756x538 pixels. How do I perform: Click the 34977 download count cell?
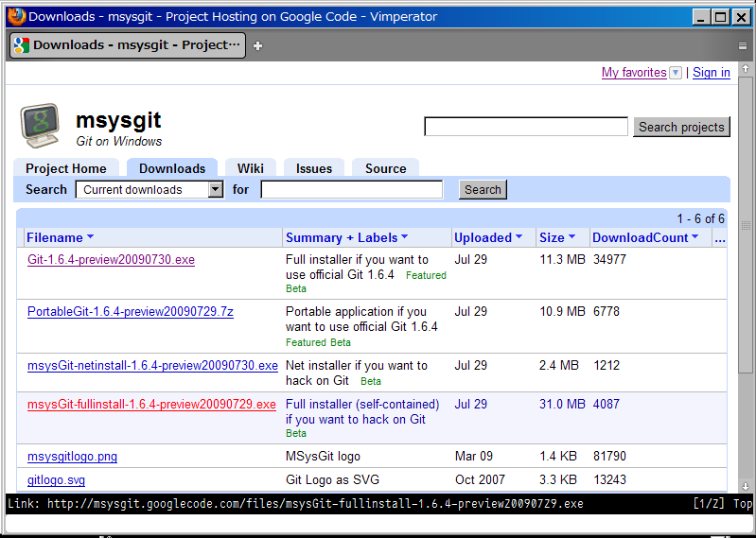(x=609, y=260)
